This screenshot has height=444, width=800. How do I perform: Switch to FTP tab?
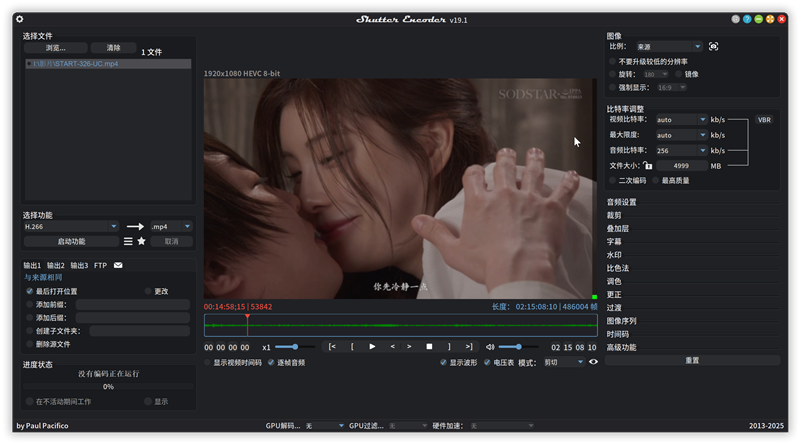click(x=101, y=265)
